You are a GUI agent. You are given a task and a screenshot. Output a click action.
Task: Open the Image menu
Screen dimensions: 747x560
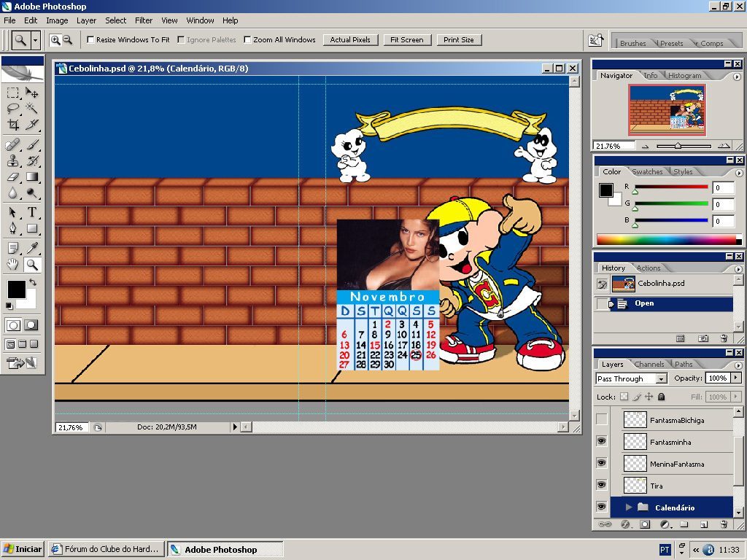click(x=57, y=20)
